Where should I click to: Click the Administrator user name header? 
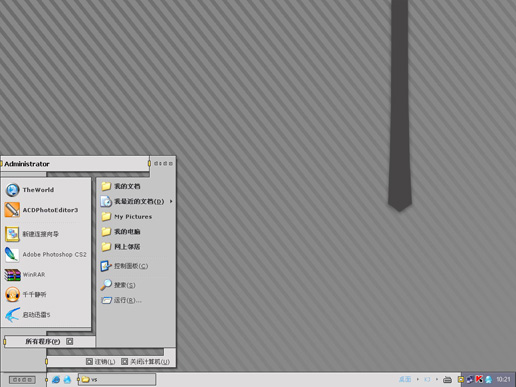(x=27, y=164)
